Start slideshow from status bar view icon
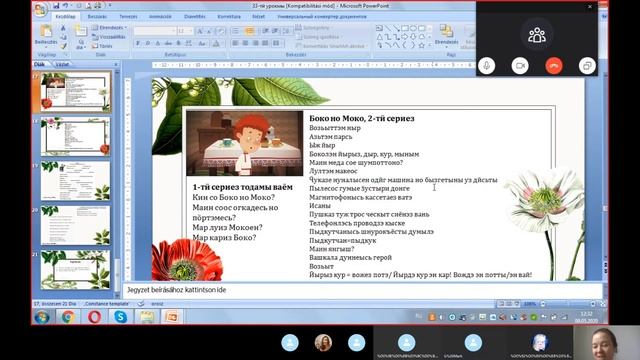 pos(517,304)
